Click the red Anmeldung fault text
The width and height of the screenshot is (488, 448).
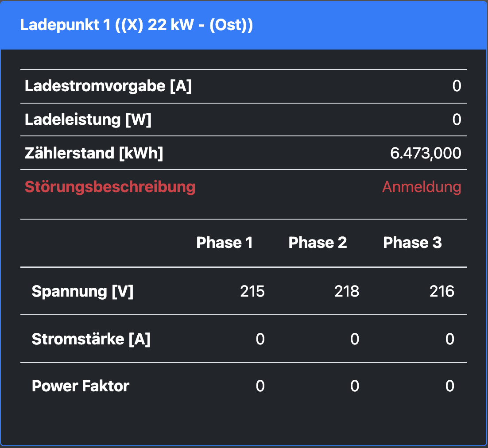[x=422, y=187]
